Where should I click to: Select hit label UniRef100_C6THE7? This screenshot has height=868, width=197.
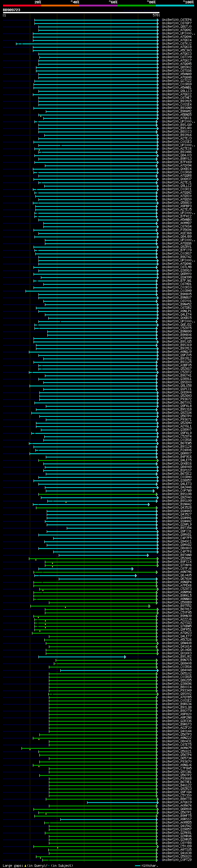(177, 98)
